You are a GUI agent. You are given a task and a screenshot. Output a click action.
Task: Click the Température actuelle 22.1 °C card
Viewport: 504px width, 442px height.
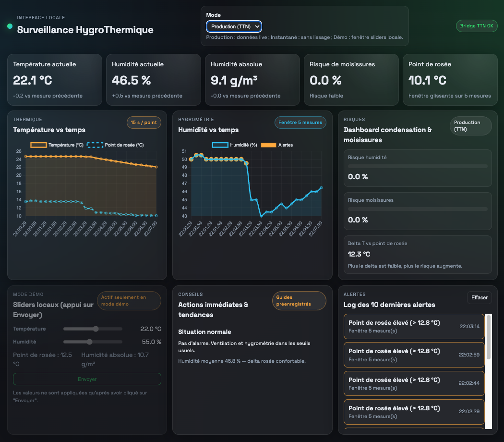pos(55,80)
